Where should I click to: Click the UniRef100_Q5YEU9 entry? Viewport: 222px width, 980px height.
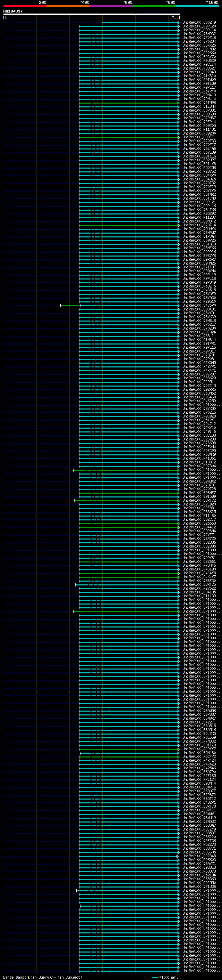[x=199, y=152]
